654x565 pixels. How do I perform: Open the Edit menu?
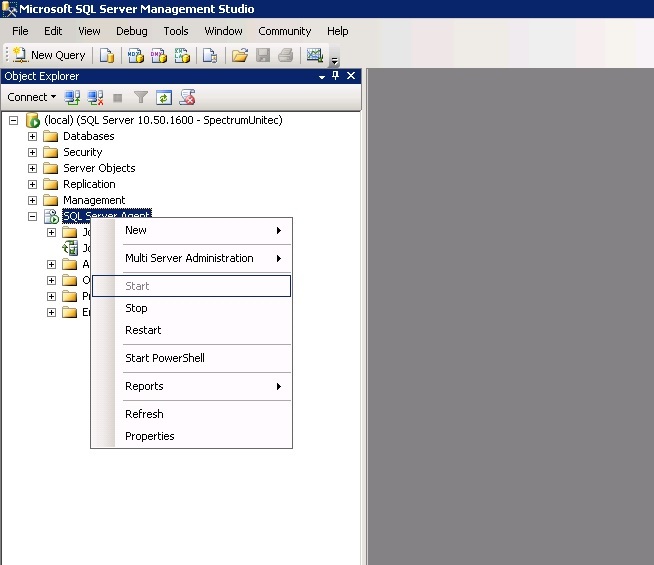pyautogui.click(x=53, y=31)
